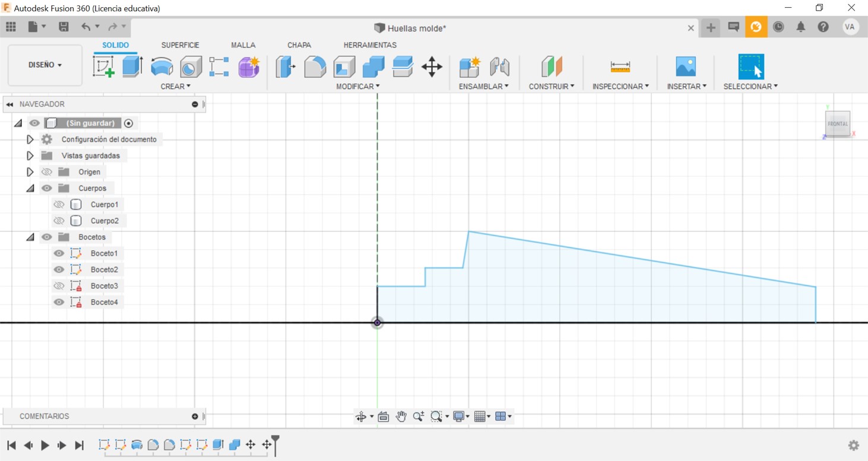
Task: Toggle visibility of Bocetos folder
Action: (46, 237)
